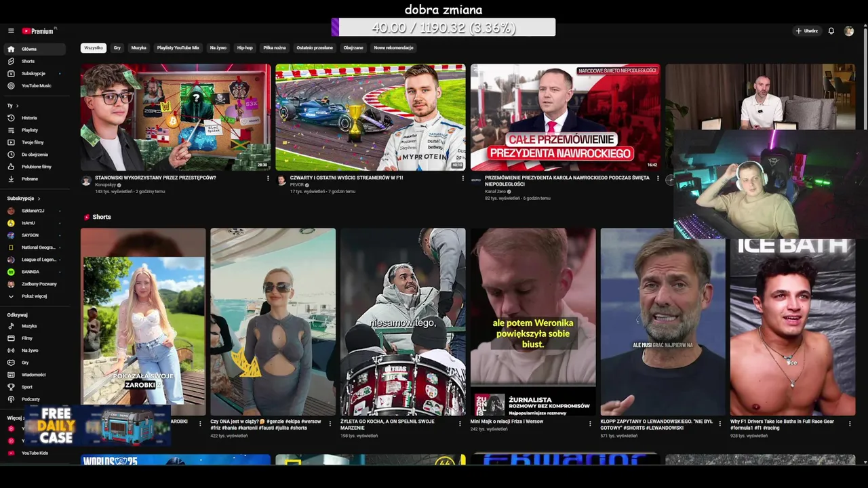Open Pobrane downloads
The image size is (868, 488).
[x=34, y=179]
